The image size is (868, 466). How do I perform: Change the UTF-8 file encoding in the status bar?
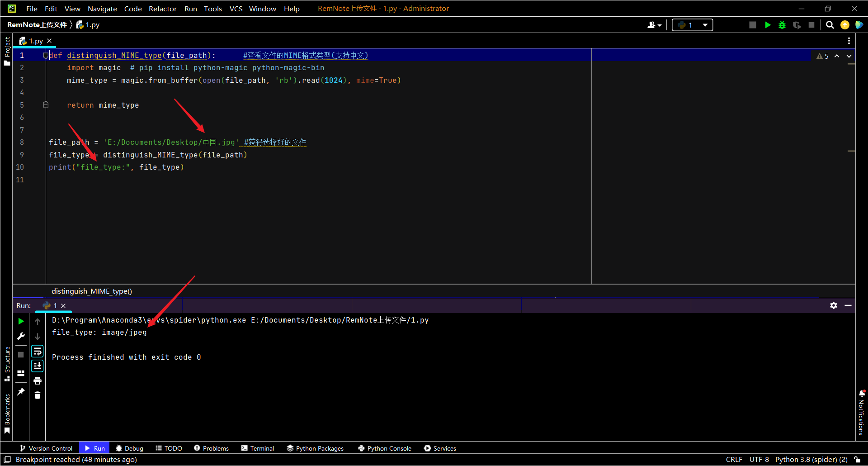tap(759, 460)
